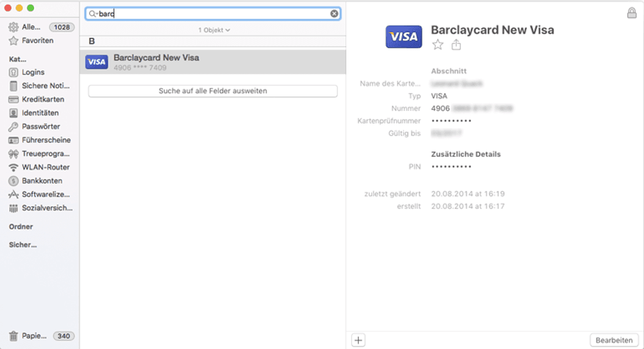Click the Bearbeiten button

[x=614, y=340]
